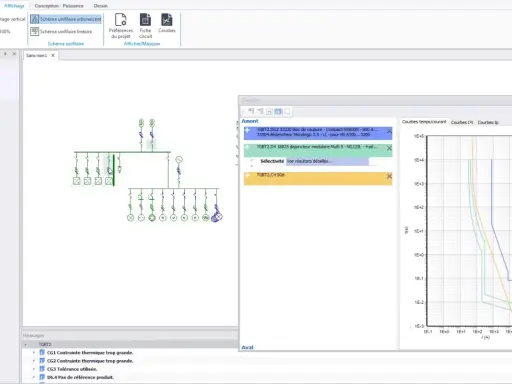512x384 pixels.
Task: Expand D6.4 Pas de référence produit message
Action: 34,377
